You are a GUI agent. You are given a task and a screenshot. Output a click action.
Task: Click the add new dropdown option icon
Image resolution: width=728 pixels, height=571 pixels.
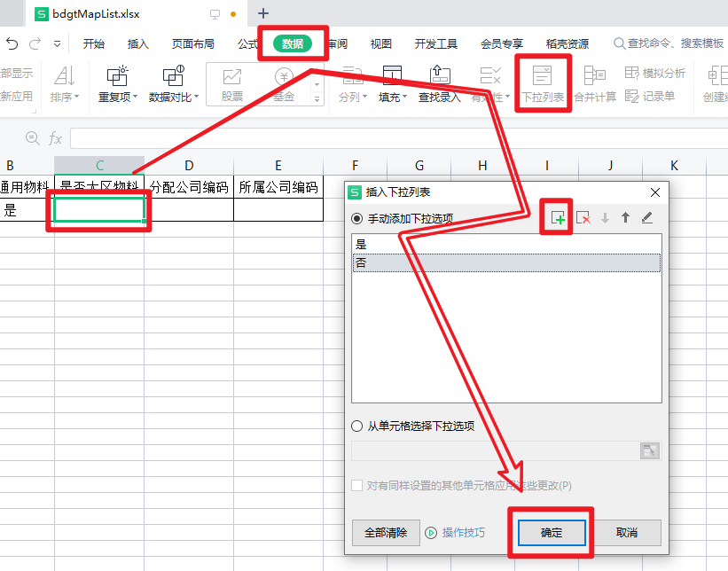click(558, 218)
